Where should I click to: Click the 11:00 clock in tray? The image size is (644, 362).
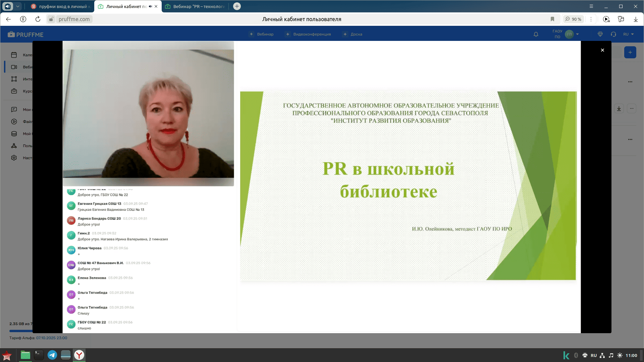point(631,355)
